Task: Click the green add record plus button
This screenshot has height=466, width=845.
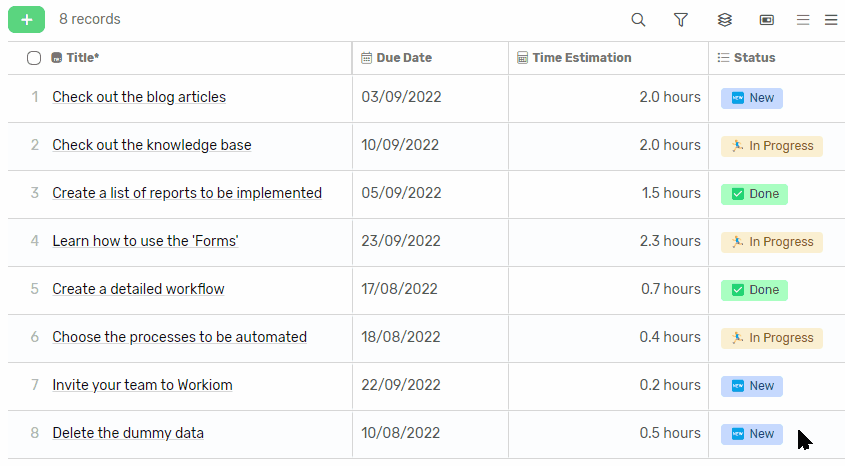Action: (x=26, y=19)
